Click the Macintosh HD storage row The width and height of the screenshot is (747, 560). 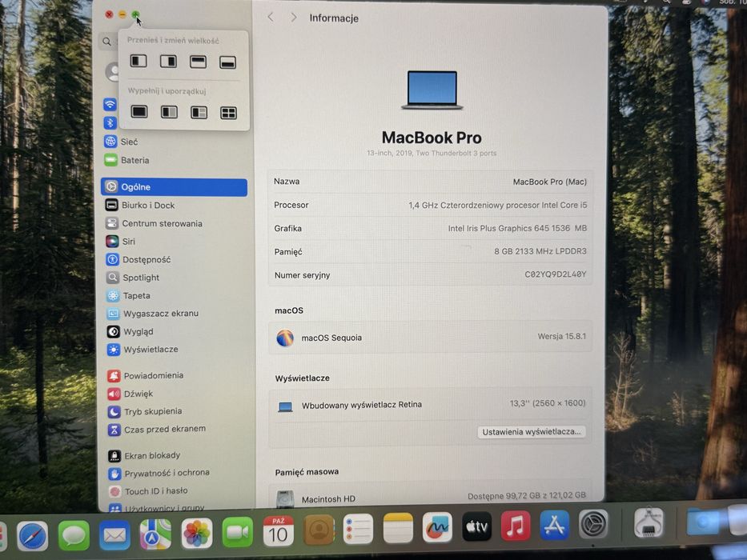[430, 498]
